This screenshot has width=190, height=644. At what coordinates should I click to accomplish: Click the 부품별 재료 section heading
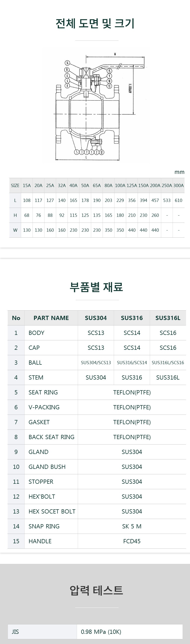click(96, 287)
